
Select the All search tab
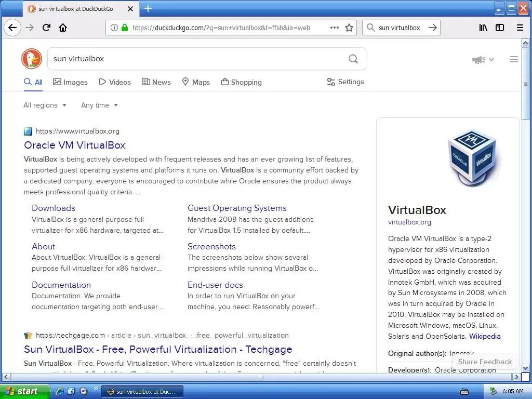pyautogui.click(x=33, y=82)
